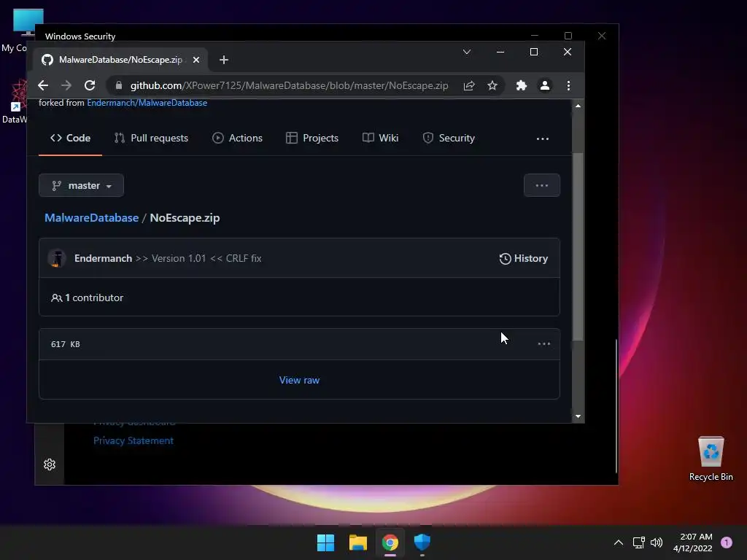
Task: Open the Projects tab
Action: click(x=312, y=138)
